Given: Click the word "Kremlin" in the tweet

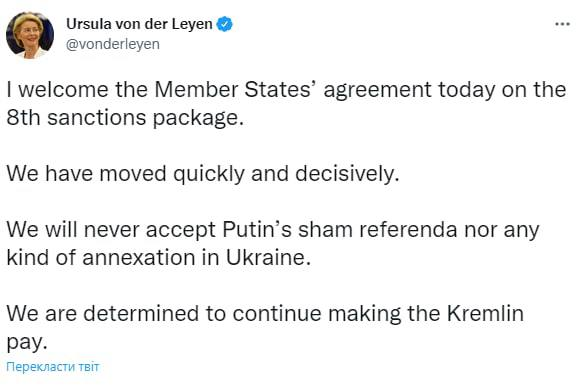Looking at the screenshot, I should (x=485, y=313).
